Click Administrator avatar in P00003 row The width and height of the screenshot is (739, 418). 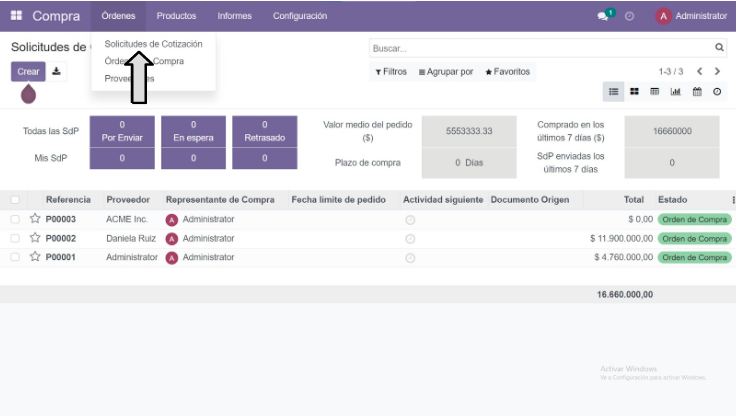[x=172, y=220]
